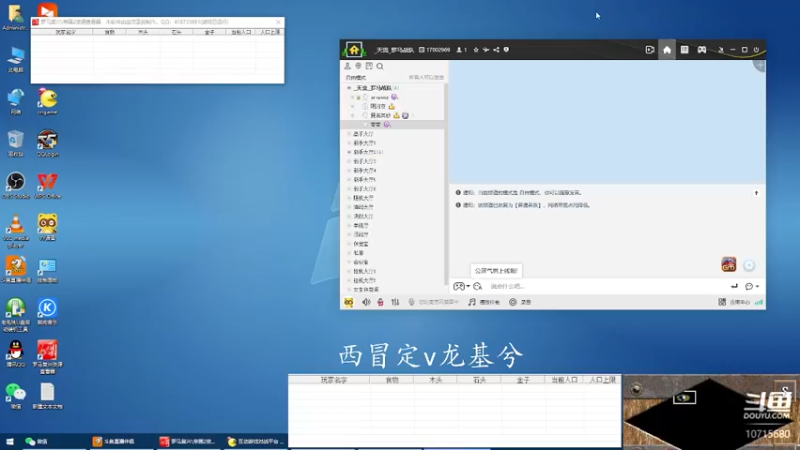Open the game thumbnail in chat area

click(x=729, y=264)
